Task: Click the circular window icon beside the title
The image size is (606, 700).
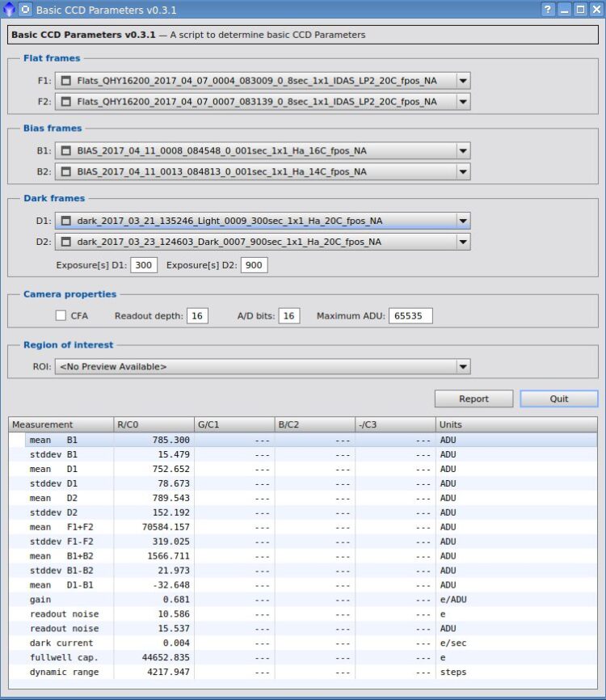Action: point(25,10)
